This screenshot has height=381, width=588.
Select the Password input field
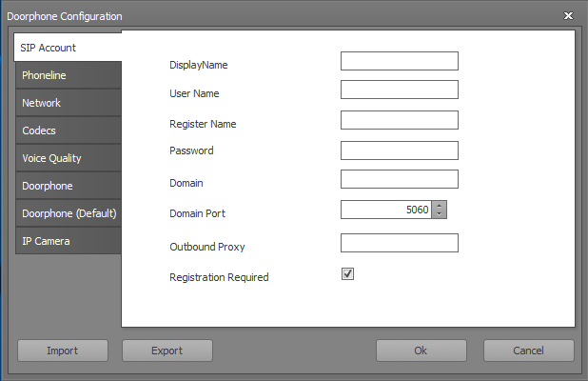pos(400,150)
